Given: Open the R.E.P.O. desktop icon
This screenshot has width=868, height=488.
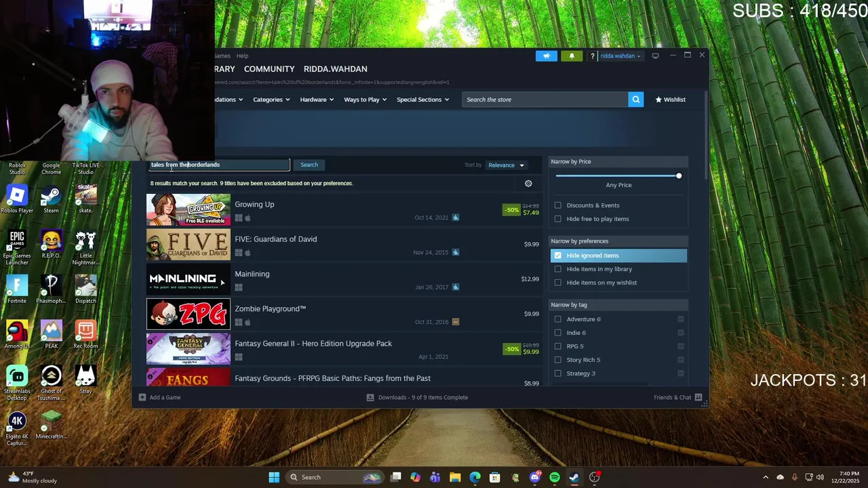Looking at the screenshot, I should click(x=51, y=244).
